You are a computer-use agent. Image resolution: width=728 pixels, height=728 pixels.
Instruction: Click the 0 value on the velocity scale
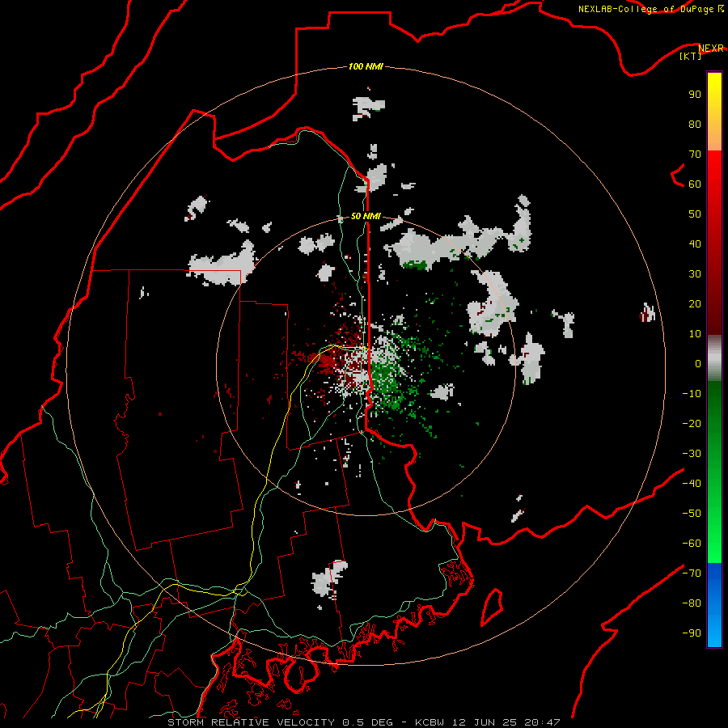click(698, 363)
